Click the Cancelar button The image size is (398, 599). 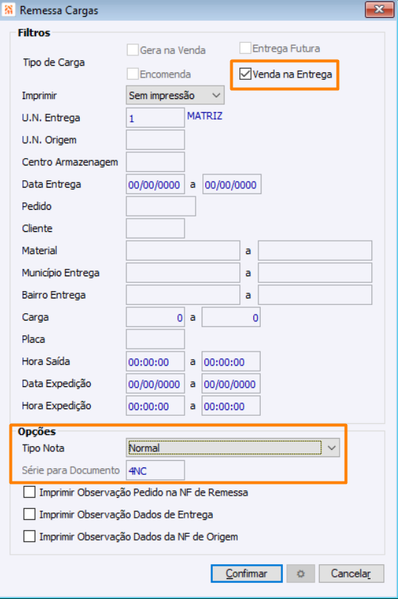(351, 573)
